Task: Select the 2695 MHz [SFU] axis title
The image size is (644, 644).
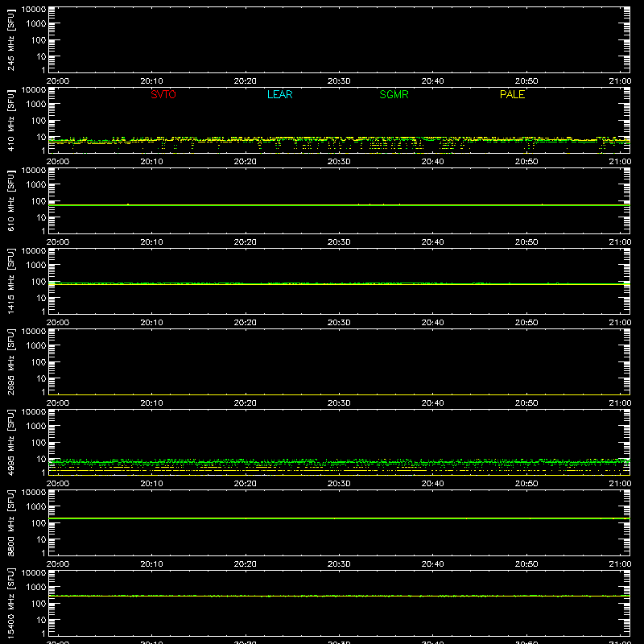Action: click(x=10, y=361)
